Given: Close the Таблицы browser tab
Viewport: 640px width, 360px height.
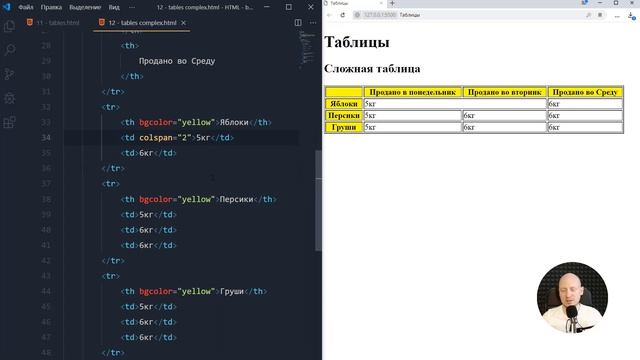Looking at the screenshot, I should (381, 3).
